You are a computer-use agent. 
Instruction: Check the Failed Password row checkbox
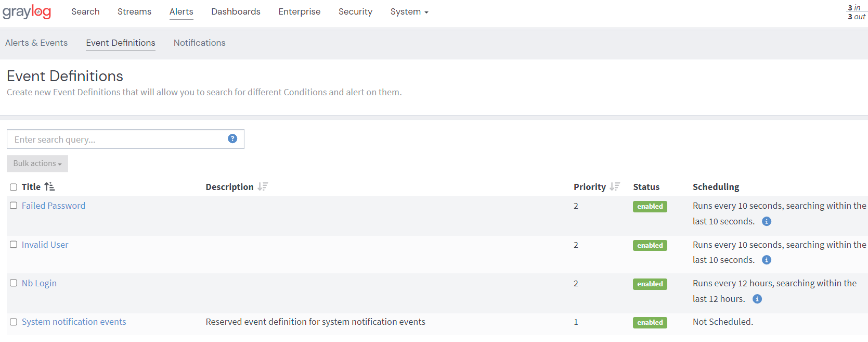point(14,206)
